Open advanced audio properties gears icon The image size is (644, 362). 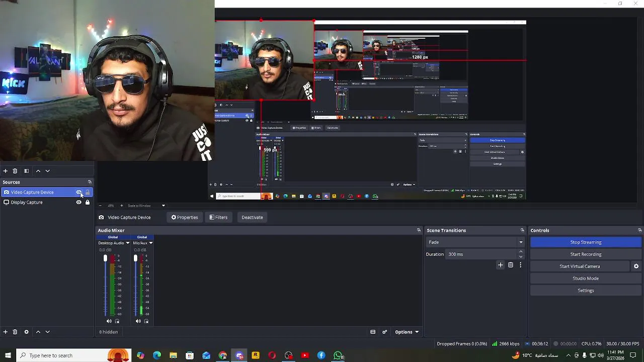385,332
